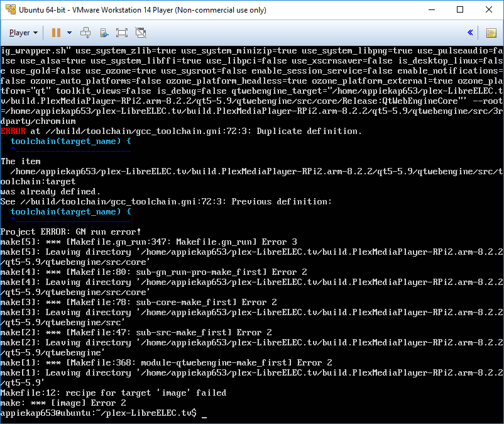Viewport: 504px width, 424px height.
Task: Click make[4] sub-gn_run-pro-make_first error line
Action: [x=153, y=272]
